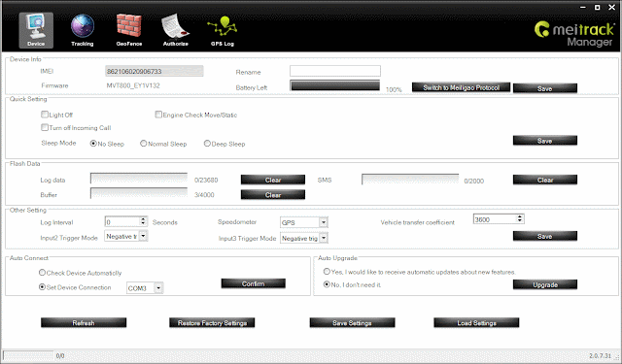Save the Device Info section

tap(544, 88)
